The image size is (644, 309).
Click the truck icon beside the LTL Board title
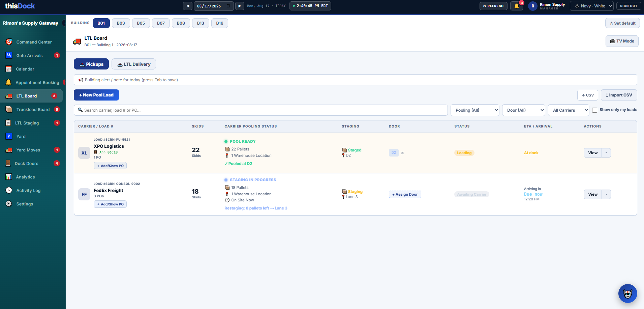pos(77,41)
